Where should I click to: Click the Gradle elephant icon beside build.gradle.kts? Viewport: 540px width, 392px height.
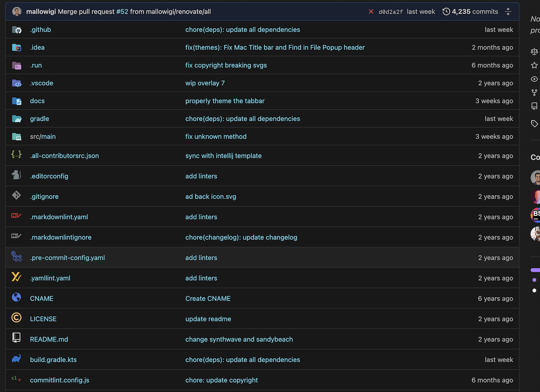pyautogui.click(x=16, y=359)
